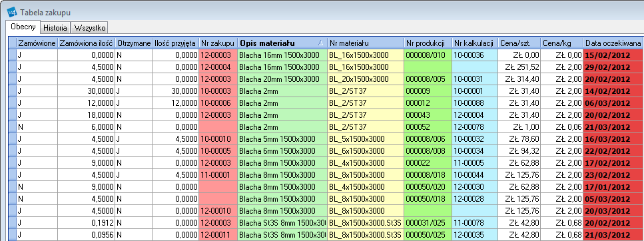This screenshot has width=644, height=241.
Task: Select date cell 29/02/2012
Action: tap(613, 67)
